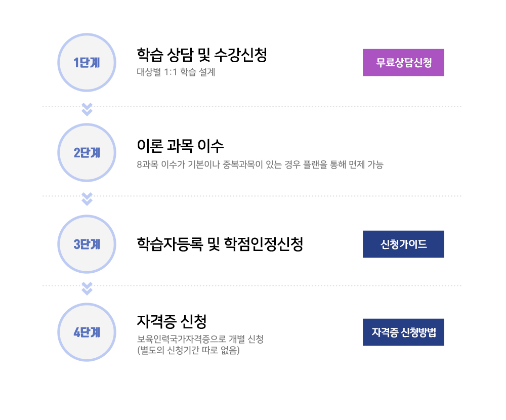Open the 무료상담신청 button

[403, 63]
